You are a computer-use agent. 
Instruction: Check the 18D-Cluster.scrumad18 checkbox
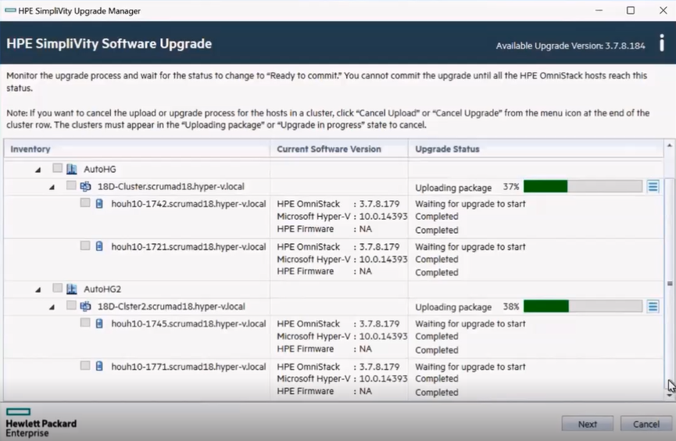point(71,185)
